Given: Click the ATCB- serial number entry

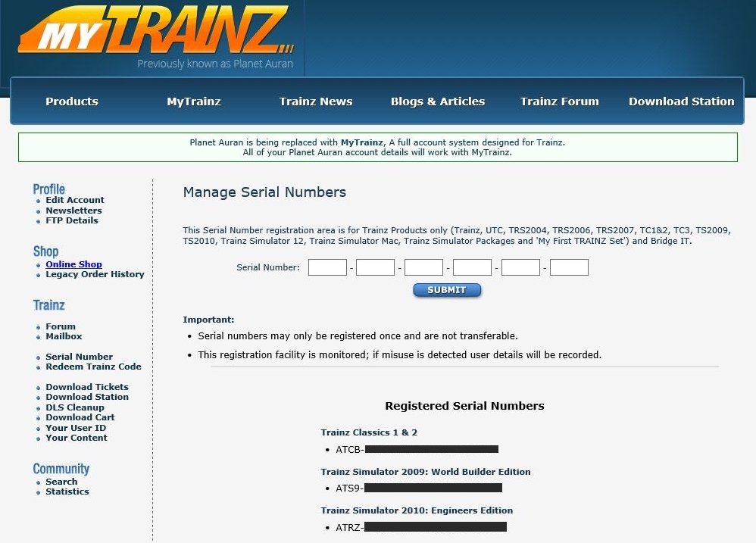Looking at the screenshot, I should [417, 450].
